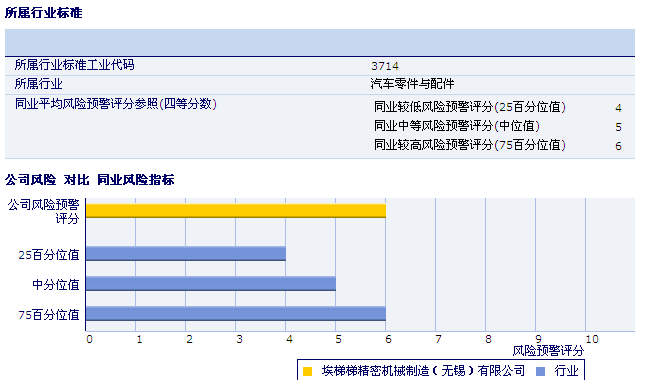Click legend label 埃梯梯精密机械制造(无锡)有限公司
Screen dimensions: 659x380
423,371
